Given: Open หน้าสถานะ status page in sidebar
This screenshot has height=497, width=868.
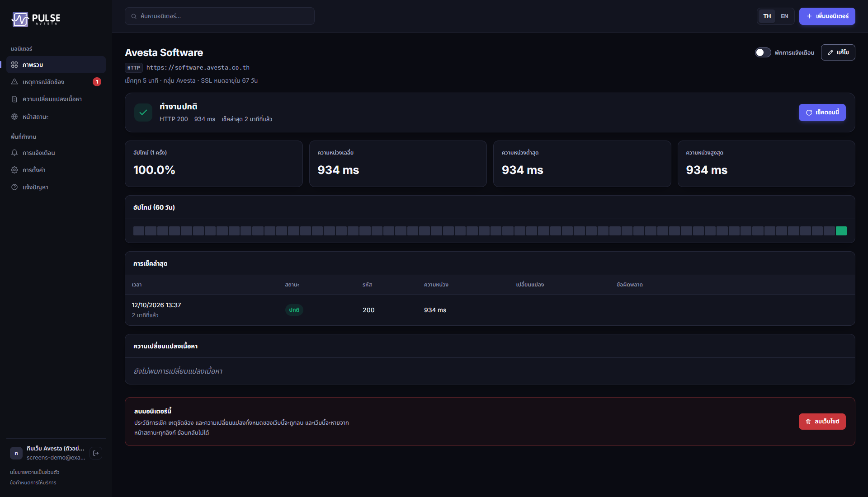Looking at the screenshot, I should [56, 117].
